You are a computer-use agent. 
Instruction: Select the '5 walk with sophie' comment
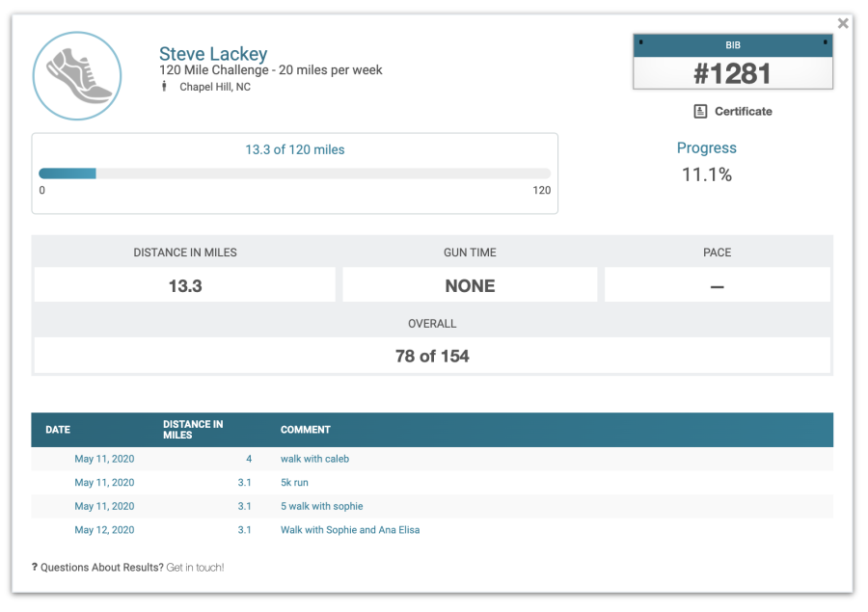tap(321, 506)
